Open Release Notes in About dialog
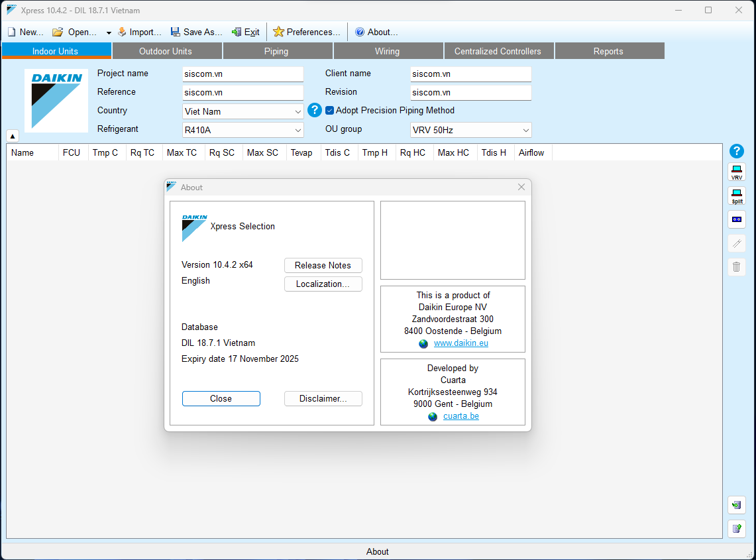This screenshot has width=756, height=560. pos(323,265)
